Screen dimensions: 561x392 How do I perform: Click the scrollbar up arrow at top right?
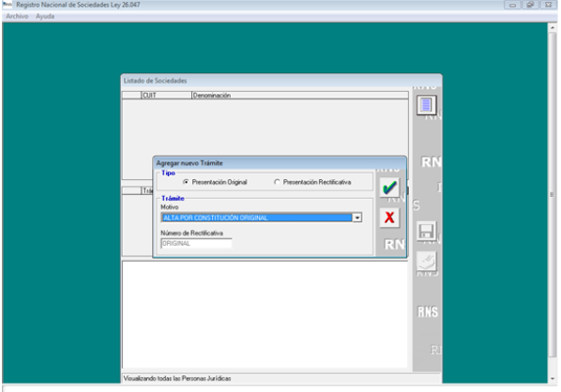click(x=552, y=27)
